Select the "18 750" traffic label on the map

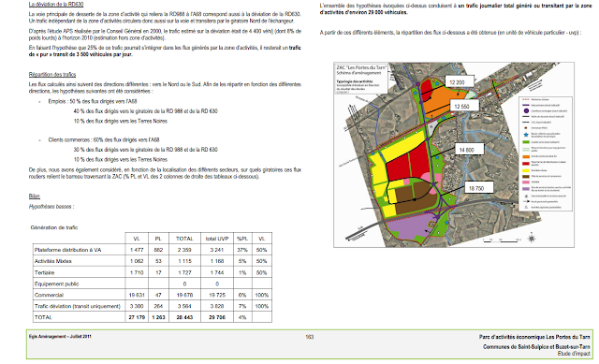pyautogui.click(x=479, y=188)
